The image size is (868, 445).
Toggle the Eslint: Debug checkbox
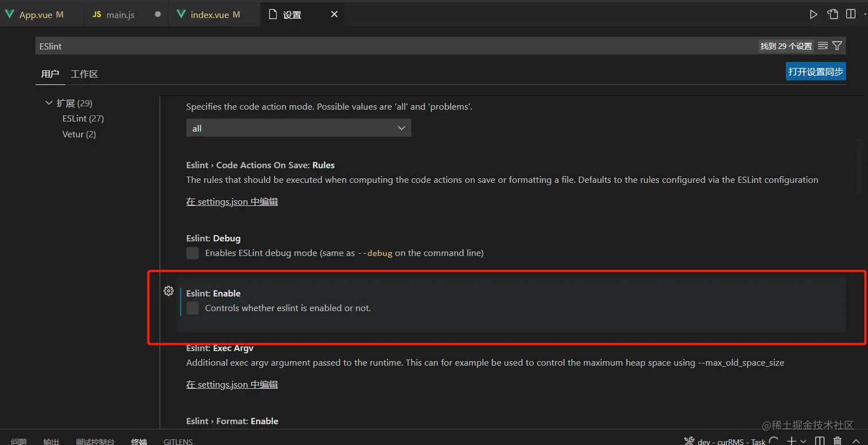tap(193, 253)
